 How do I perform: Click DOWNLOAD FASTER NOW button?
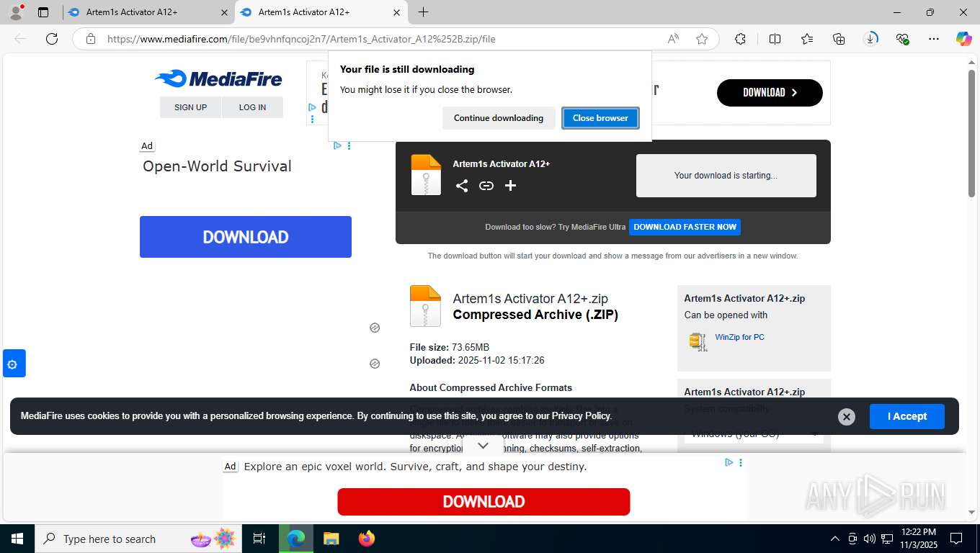(x=685, y=227)
